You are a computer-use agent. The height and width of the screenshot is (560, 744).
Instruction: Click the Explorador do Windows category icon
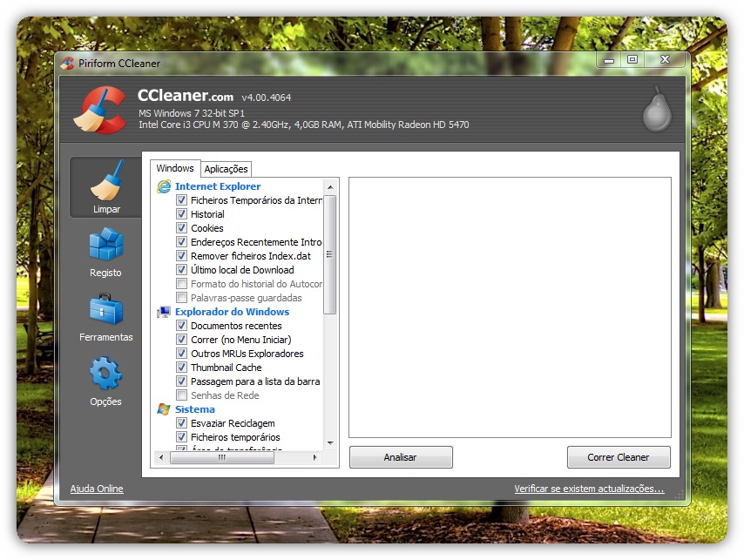point(164,312)
